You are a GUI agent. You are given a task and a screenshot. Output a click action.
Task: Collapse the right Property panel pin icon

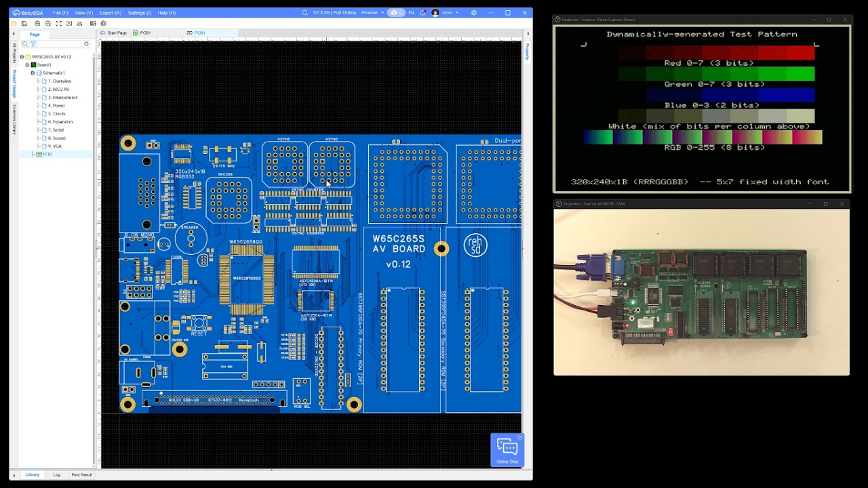527,33
